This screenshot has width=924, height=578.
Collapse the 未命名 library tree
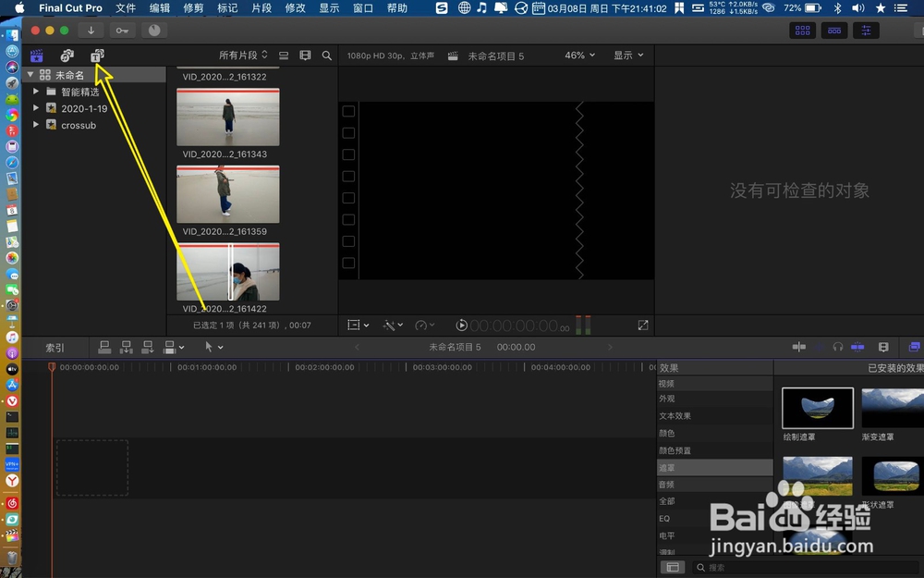(x=30, y=75)
